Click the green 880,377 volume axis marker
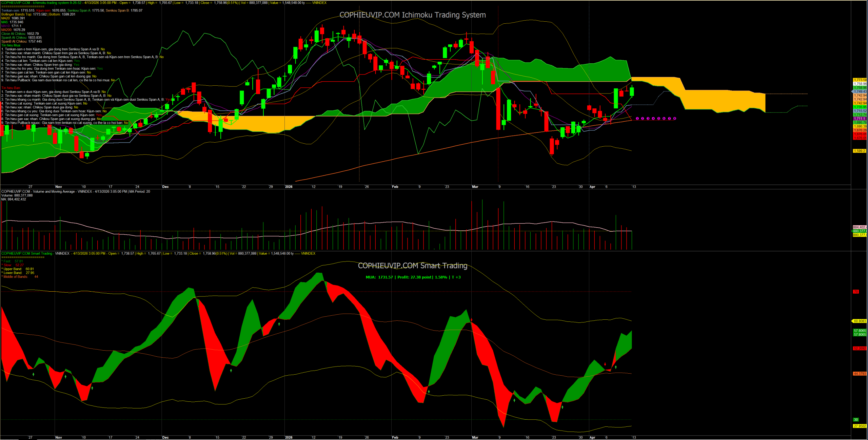The width and height of the screenshot is (868, 440). [860, 231]
